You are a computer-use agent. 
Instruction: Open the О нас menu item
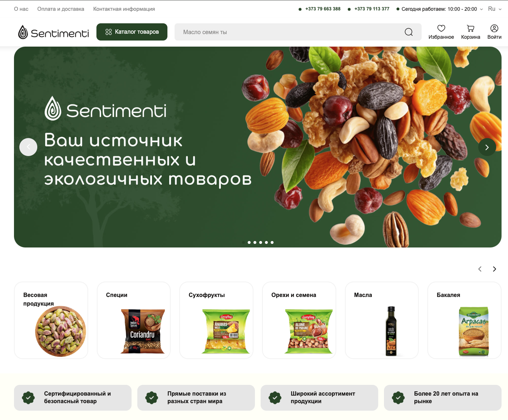click(x=21, y=9)
